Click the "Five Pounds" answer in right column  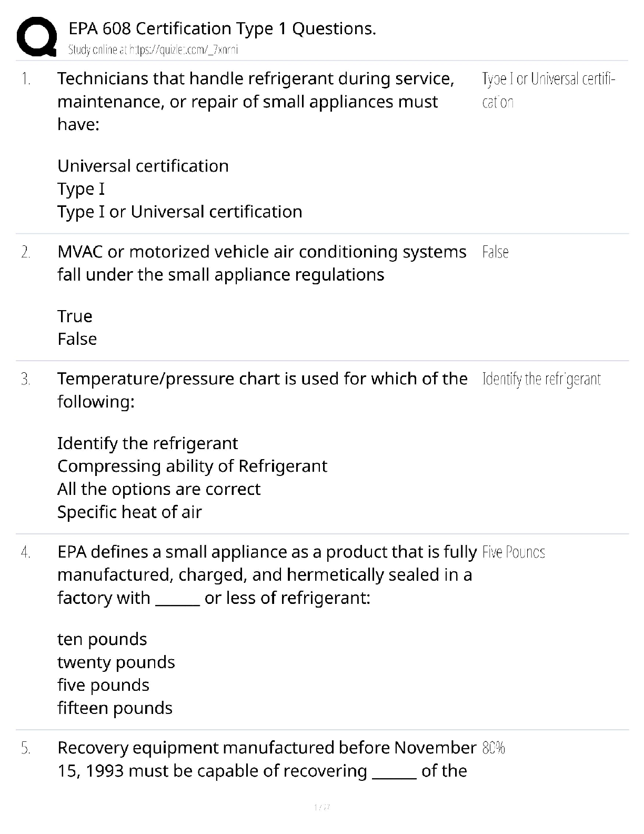(x=513, y=552)
